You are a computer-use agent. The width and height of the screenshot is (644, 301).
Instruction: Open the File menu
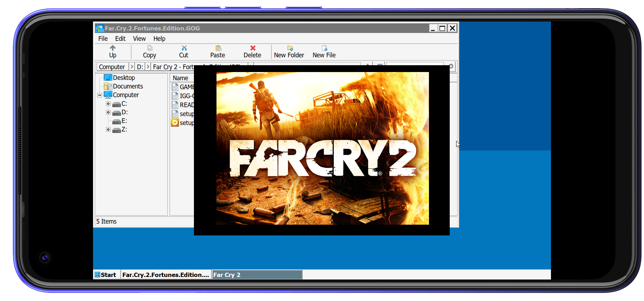103,39
